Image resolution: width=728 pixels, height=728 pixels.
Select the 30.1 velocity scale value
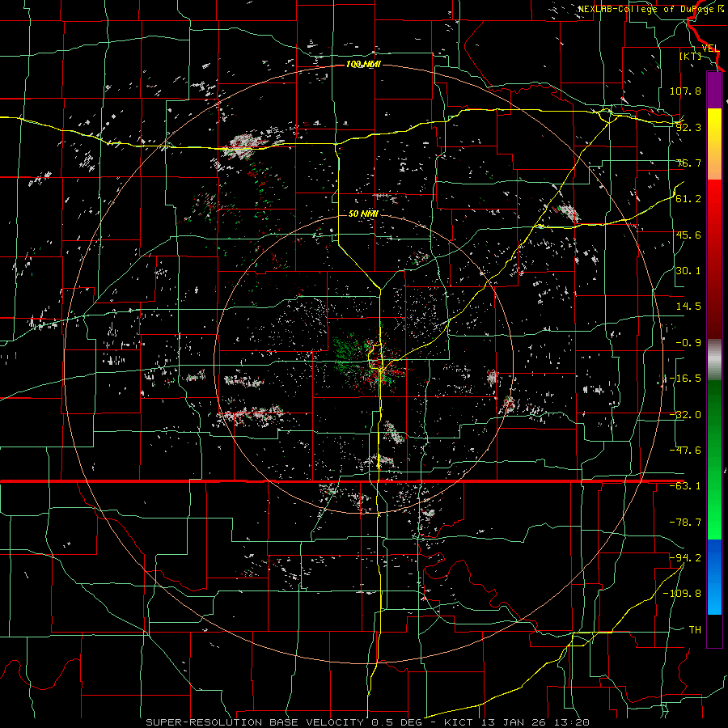tap(688, 270)
